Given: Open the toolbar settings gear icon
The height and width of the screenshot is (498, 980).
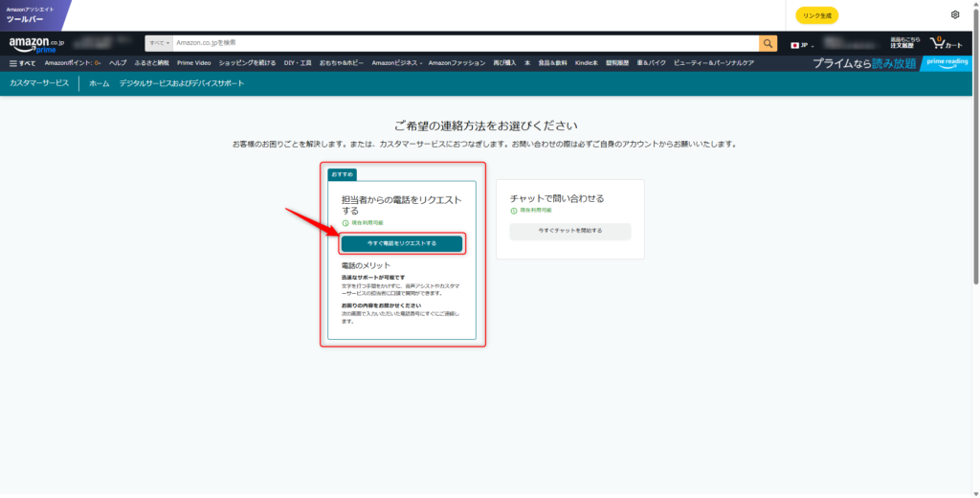Looking at the screenshot, I should (x=955, y=15).
